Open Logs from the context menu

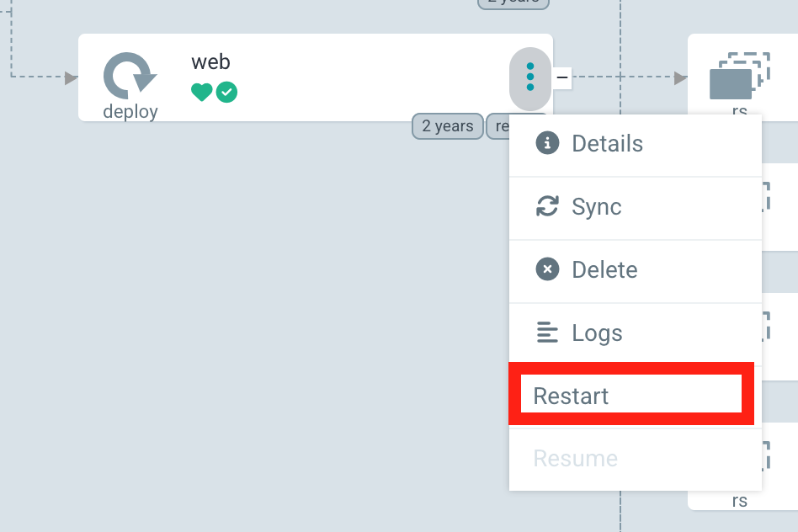click(597, 333)
